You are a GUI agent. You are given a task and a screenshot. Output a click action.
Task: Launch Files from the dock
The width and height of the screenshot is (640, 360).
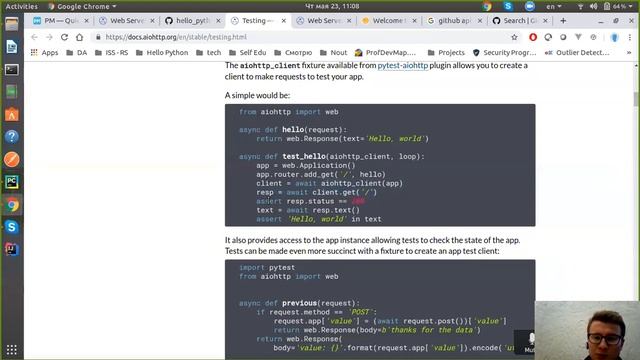(x=12, y=24)
